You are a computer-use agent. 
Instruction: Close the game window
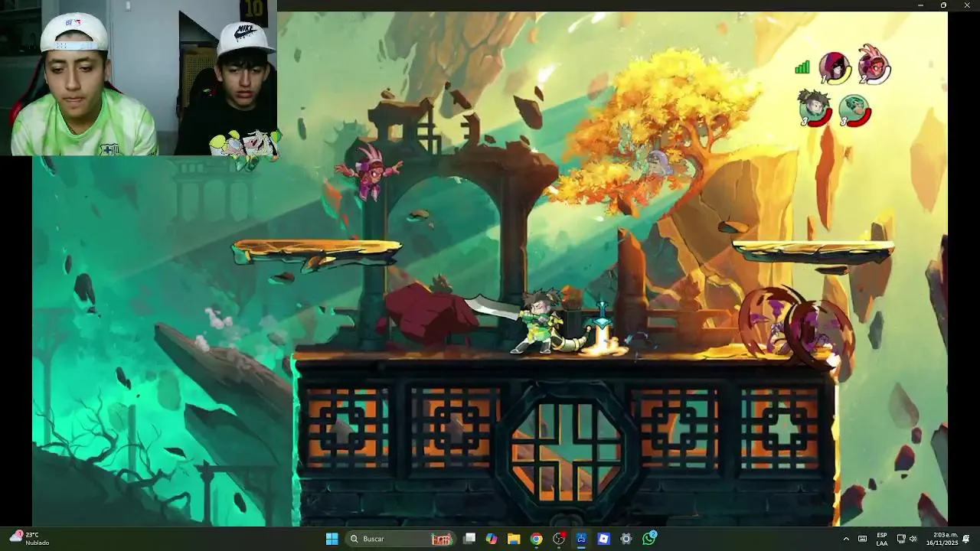click(x=966, y=5)
